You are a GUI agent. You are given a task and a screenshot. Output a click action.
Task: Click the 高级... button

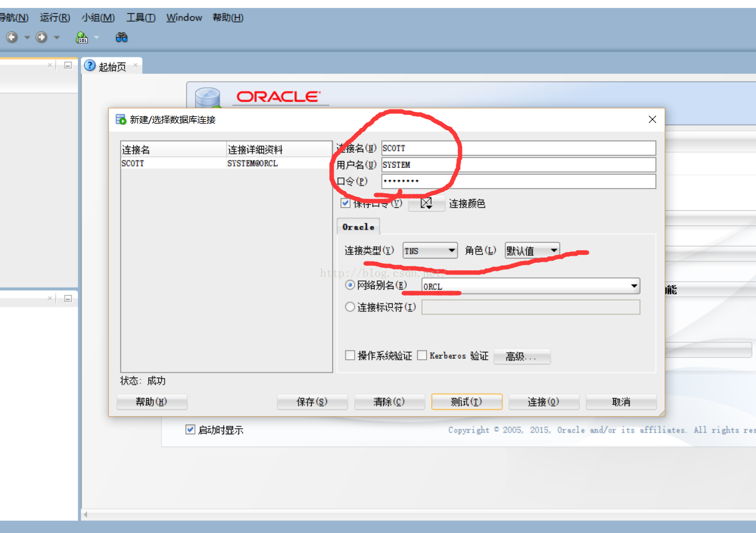[x=522, y=356]
